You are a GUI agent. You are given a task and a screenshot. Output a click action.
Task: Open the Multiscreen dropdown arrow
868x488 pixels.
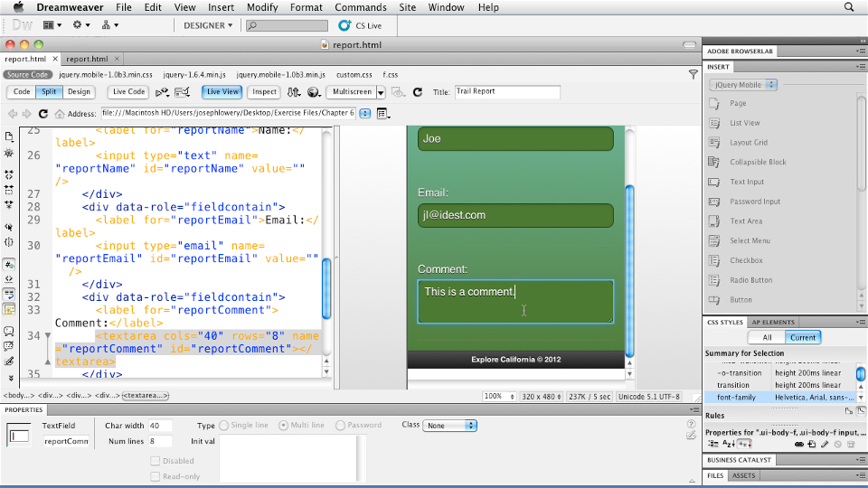tap(381, 92)
